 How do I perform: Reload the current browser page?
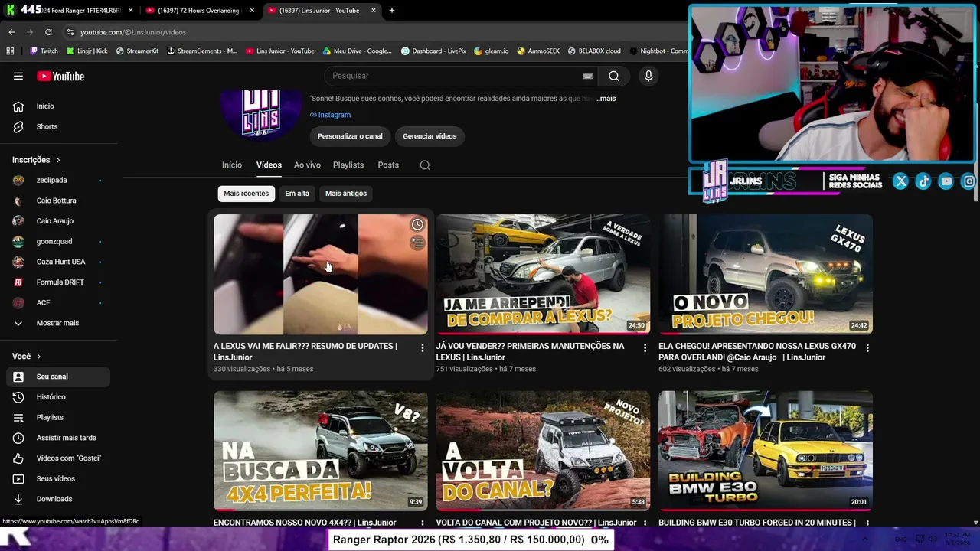(48, 32)
